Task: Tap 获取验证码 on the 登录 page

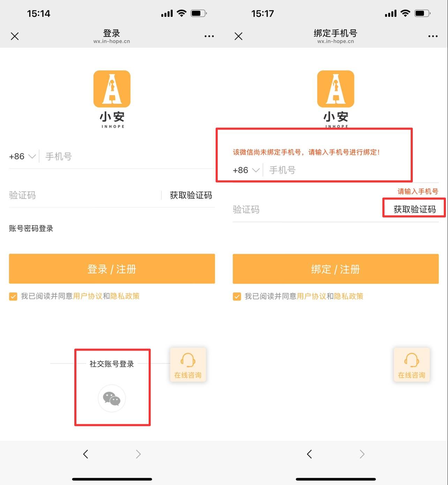Action: [x=191, y=195]
